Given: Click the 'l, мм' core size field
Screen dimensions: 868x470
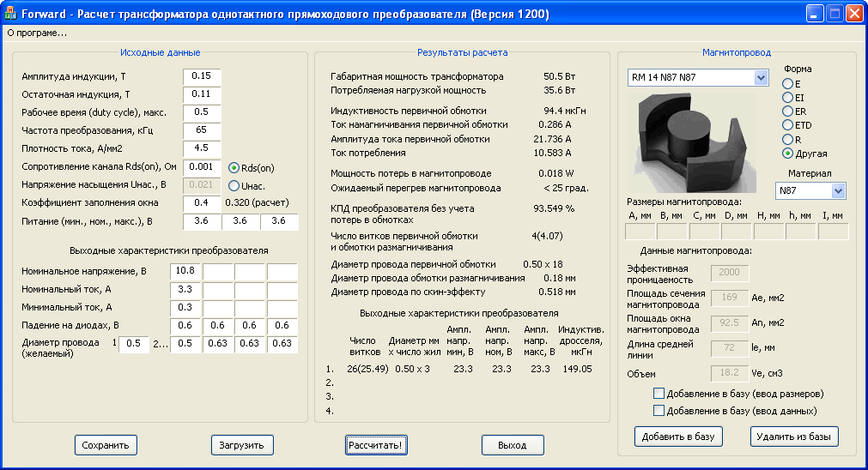Looking at the screenshot, I should (x=833, y=231).
